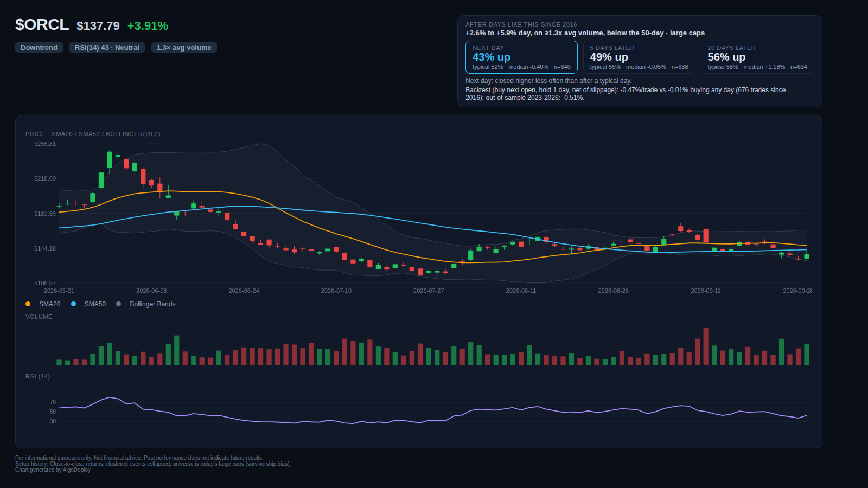Click the $ORCL ticker symbol
Viewport: 868px width, 488px height.
(x=42, y=25)
